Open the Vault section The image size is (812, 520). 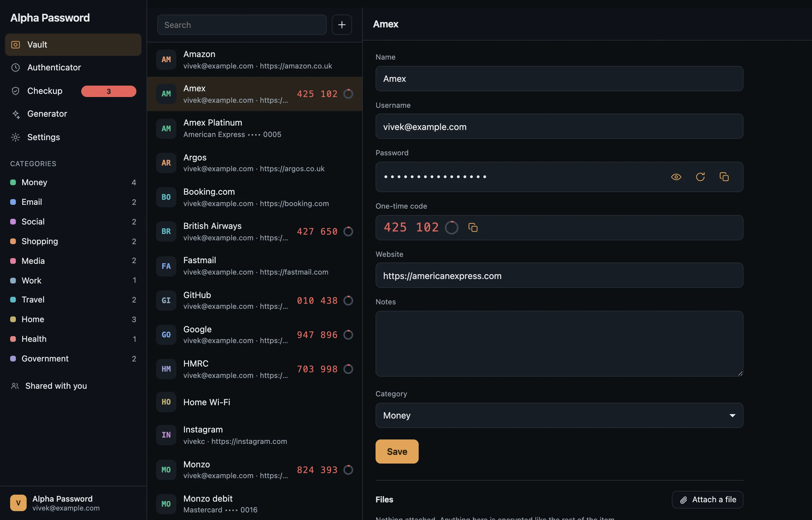click(x=73, y=45)
